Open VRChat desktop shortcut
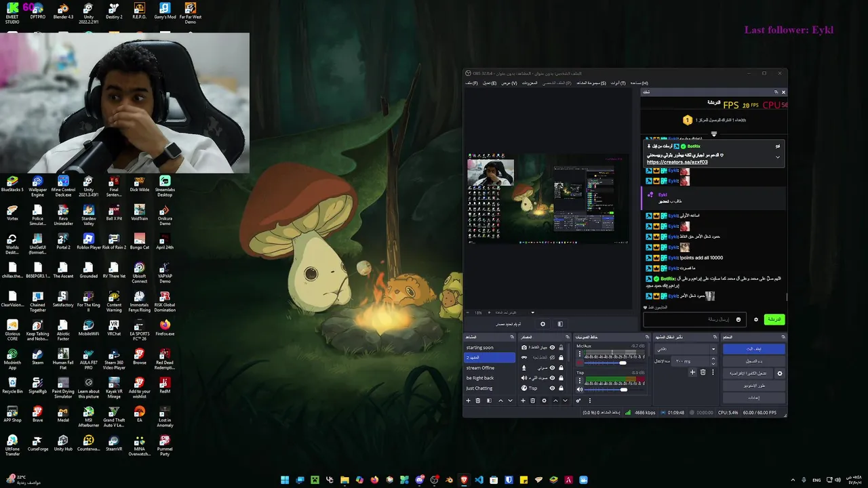 click(114, 327)
